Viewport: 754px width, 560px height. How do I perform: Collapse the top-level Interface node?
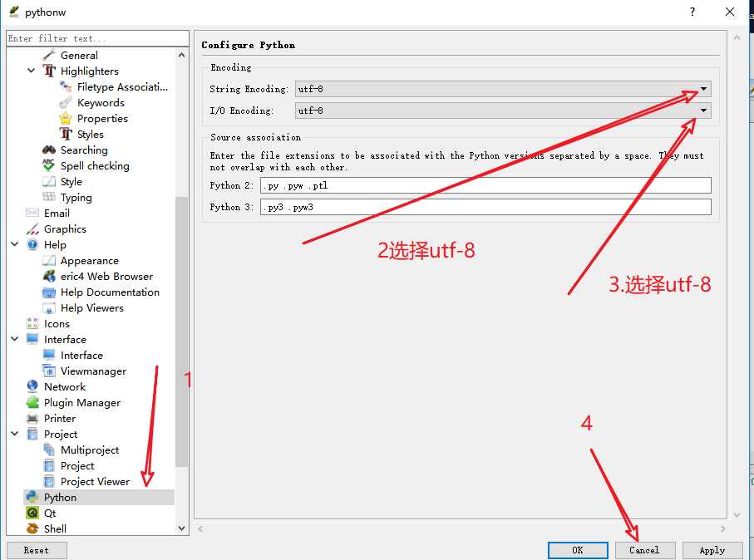[14, 339]
